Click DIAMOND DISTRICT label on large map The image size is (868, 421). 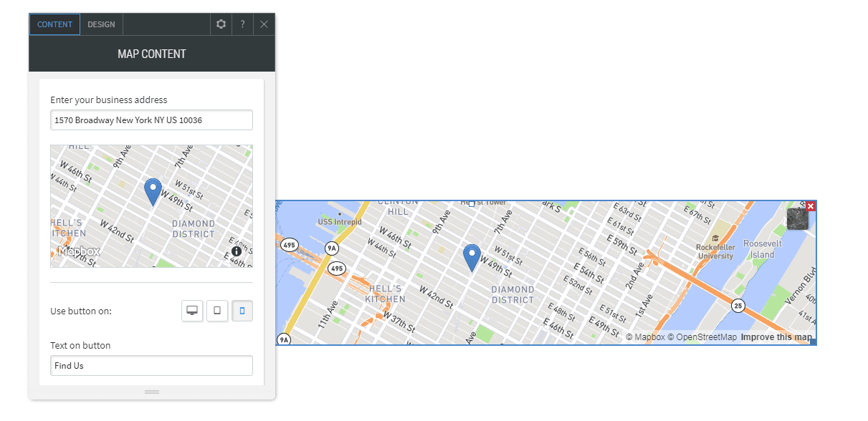pos(512,295)
